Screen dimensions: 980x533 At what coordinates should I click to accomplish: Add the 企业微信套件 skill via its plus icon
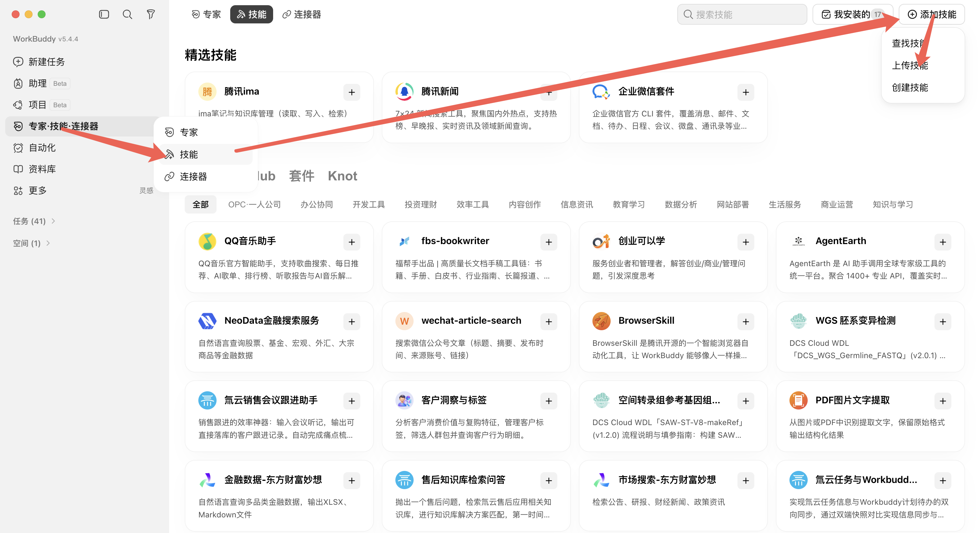tap(746, 92)
